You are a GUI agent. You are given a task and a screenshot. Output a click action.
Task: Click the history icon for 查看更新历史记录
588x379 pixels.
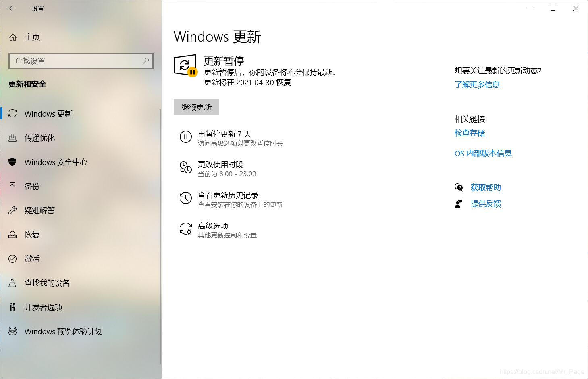(x=185, y=198)
